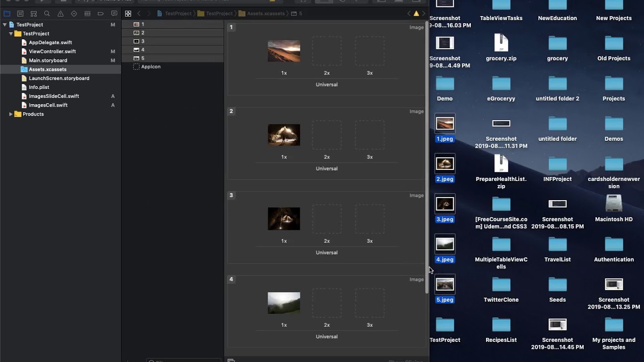Open the Source Control navigator

20,14
